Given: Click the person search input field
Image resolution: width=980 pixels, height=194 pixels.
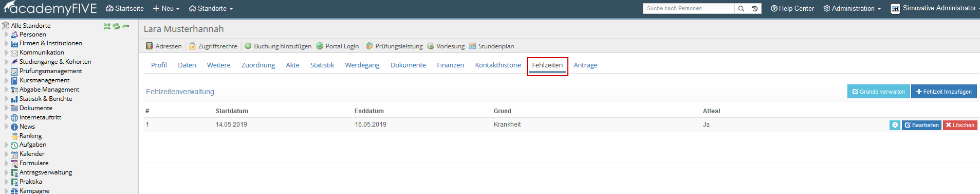Looking at the screenshot, I should 689,8.
